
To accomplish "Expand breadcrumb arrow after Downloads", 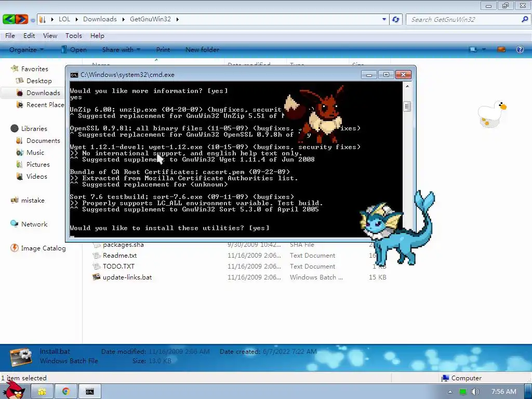I will coord(123,19).
